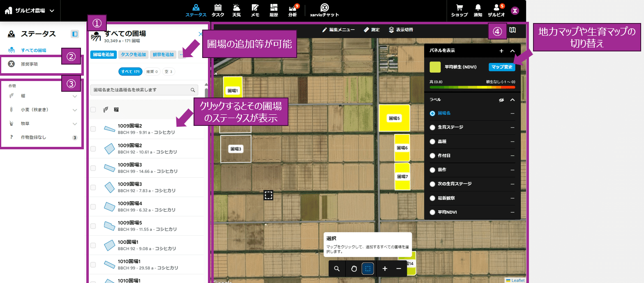Open the ザルビオ農場 farm dropdown
This screenshot has width=644, height=283.
click(x=30, y=11)
